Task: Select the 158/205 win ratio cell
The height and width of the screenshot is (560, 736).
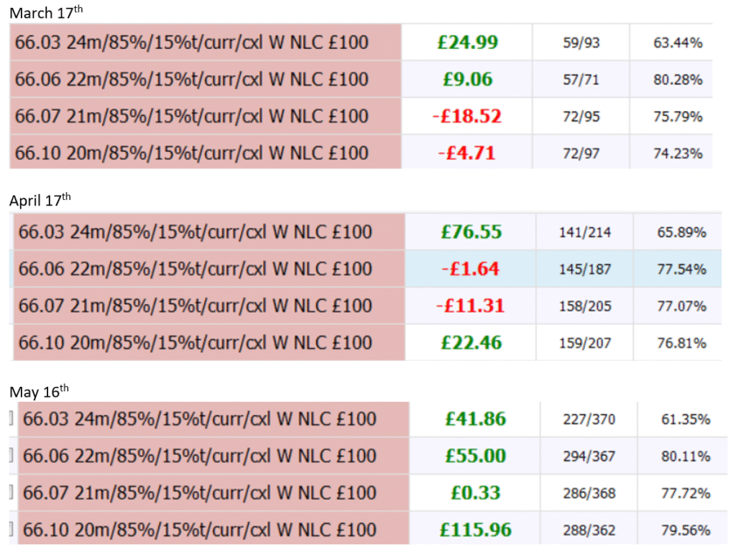Action: pos(585,306)
